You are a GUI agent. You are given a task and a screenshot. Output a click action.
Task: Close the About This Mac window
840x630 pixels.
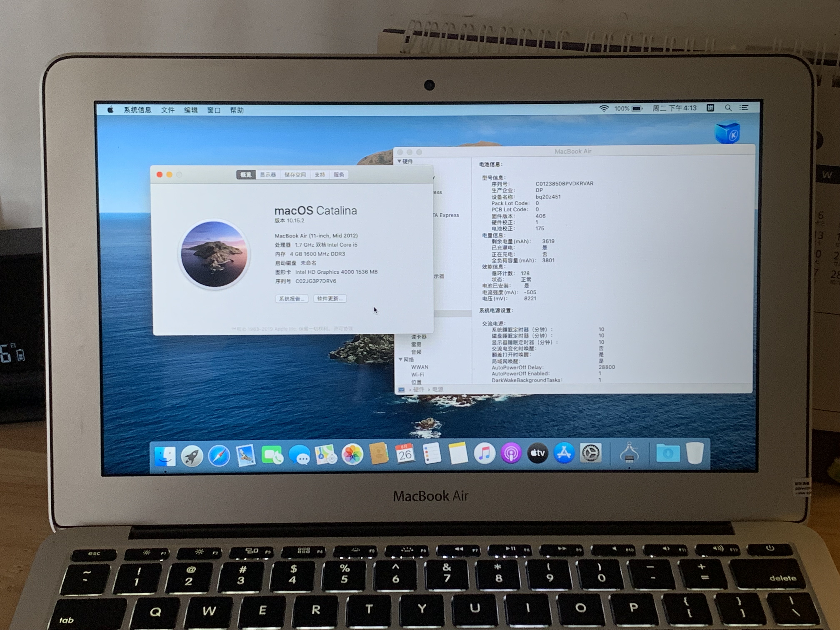click(x=160, y=175)
